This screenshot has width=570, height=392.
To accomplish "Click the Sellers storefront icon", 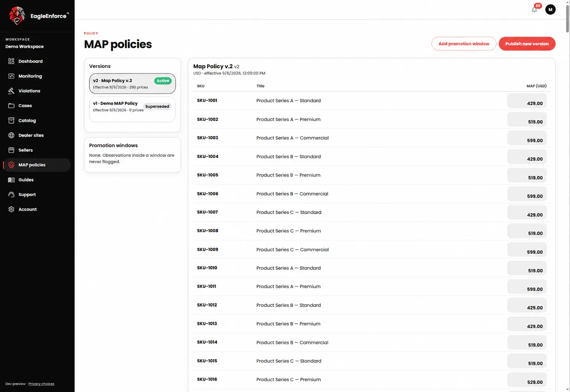I will click(x=11, y=150).
